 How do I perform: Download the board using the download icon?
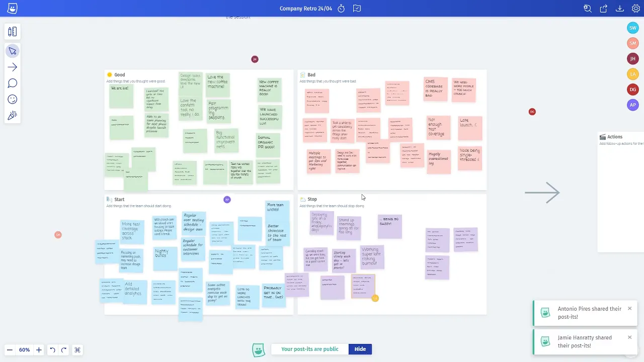click(620, 9)
